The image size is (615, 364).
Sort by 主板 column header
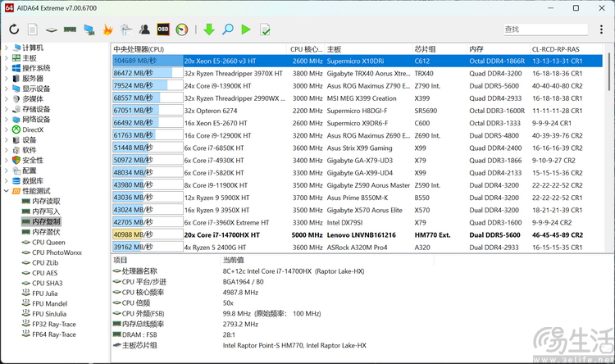point(368,49)
